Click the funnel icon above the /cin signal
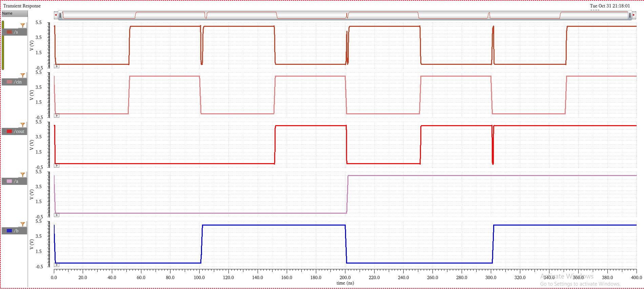Image resolution: width=644 pixels, height=289 pixels. 23,75
